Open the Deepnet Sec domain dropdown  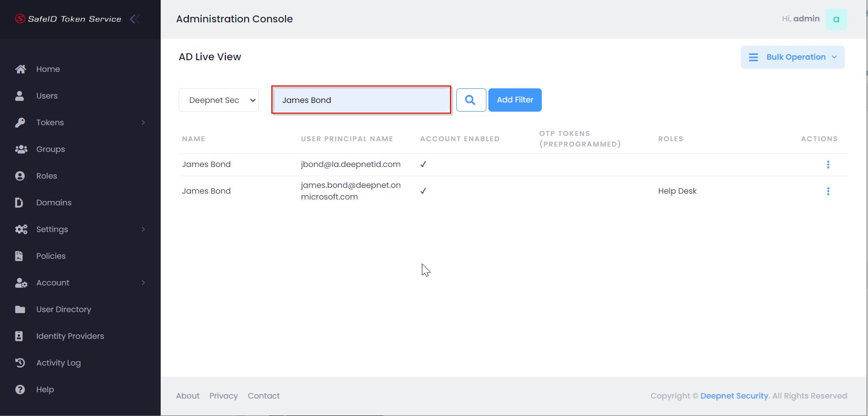[x=218, y=100]
